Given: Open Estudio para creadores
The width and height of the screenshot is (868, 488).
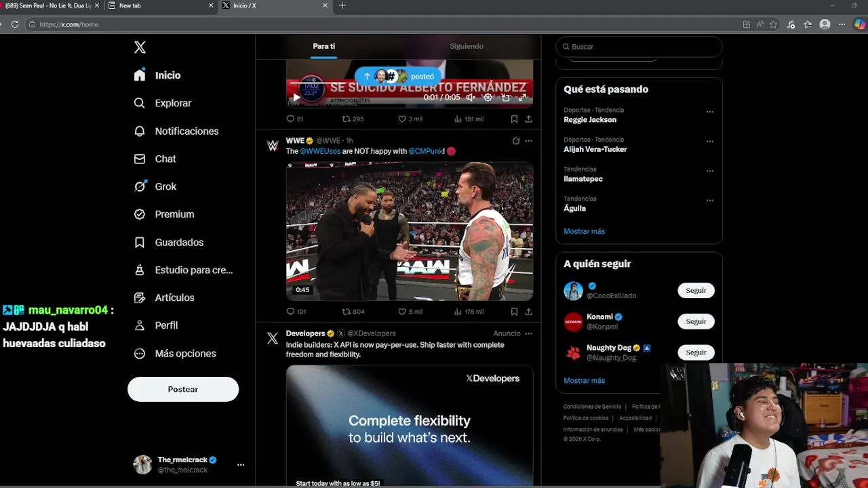Looking at the screenshot, I should coord(183,270).
